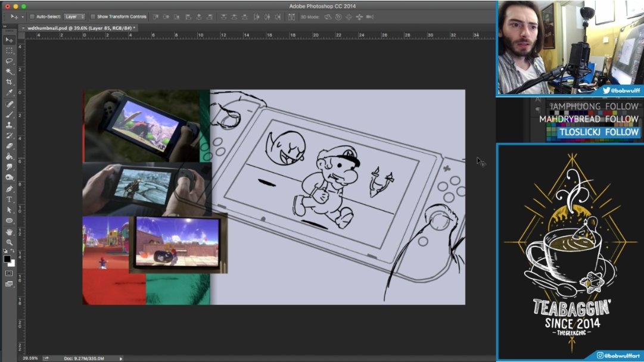Viewport: 644px width, 362px height.
Task: Expand the toolbox panel with double-arrow
Action: (5, 26)
